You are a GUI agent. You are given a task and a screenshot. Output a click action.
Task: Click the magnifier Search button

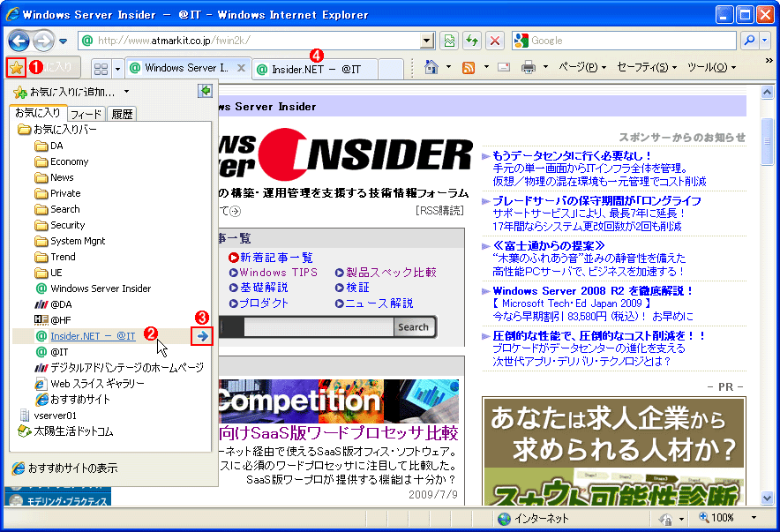pyautogui.click(x=748, y=41)
